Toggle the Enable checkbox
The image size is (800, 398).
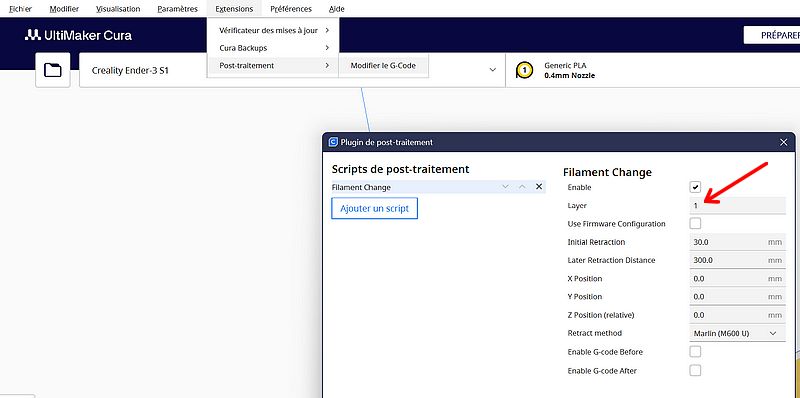click(x=695, y=187)
